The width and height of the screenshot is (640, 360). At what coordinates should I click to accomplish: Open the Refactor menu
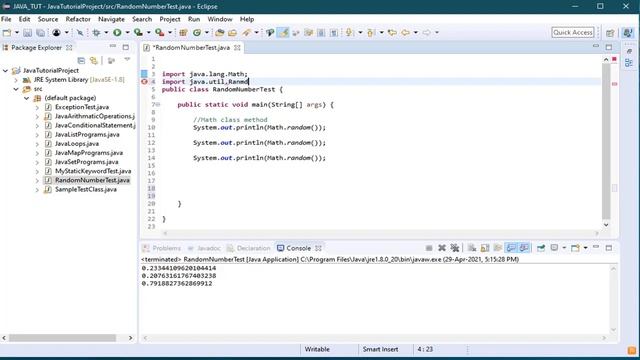coord(78,19)
